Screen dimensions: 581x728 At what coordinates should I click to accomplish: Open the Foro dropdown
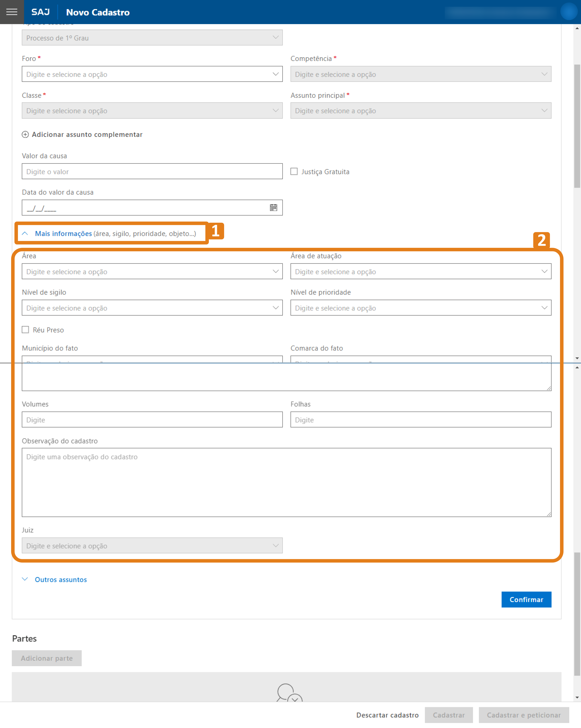[152, 74]
